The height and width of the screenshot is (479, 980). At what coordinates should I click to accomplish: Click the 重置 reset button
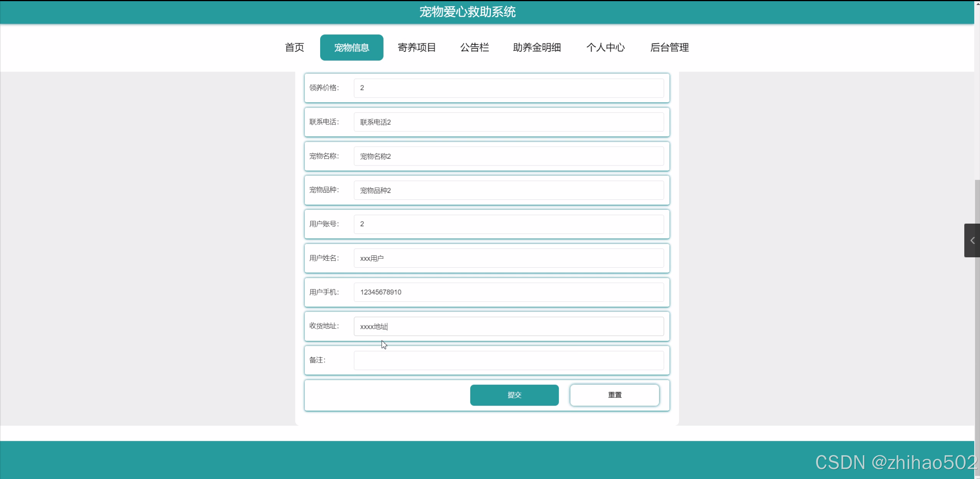(614, 395)
